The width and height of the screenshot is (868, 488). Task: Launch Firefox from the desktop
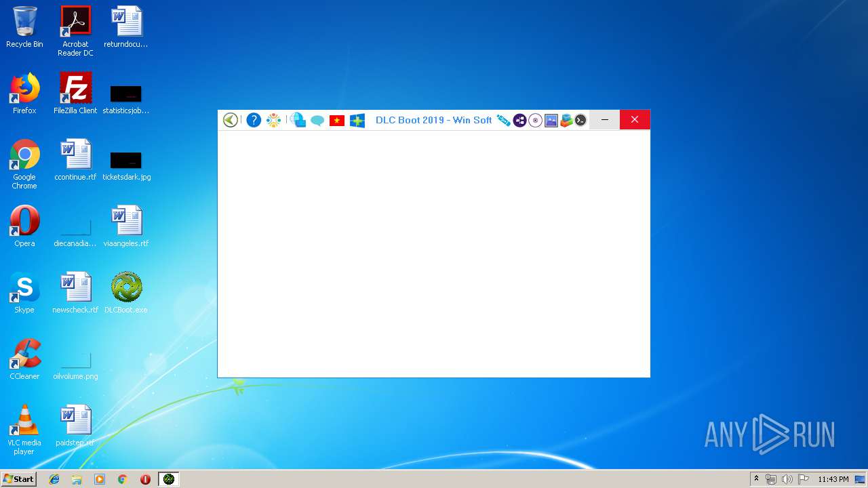[x=24, y=94]
